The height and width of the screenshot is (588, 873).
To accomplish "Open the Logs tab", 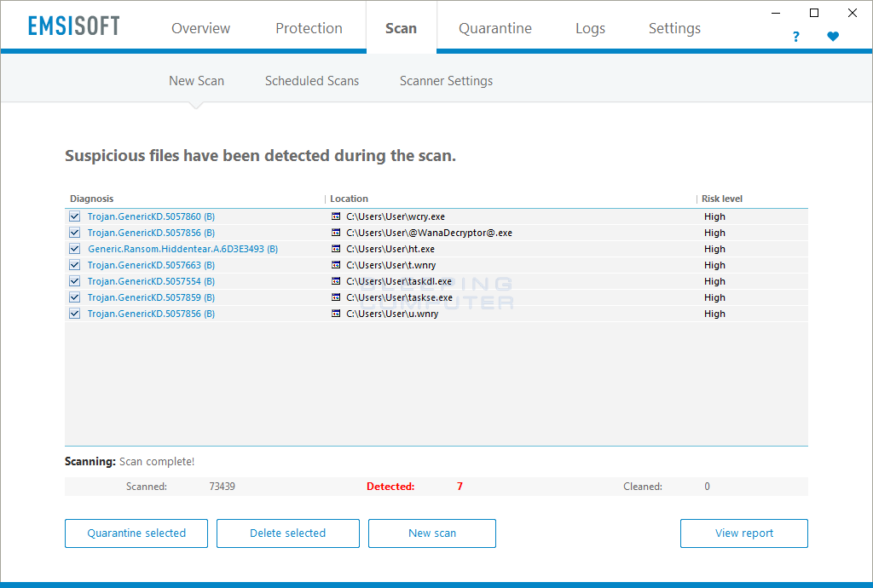I will coord(590,28).
